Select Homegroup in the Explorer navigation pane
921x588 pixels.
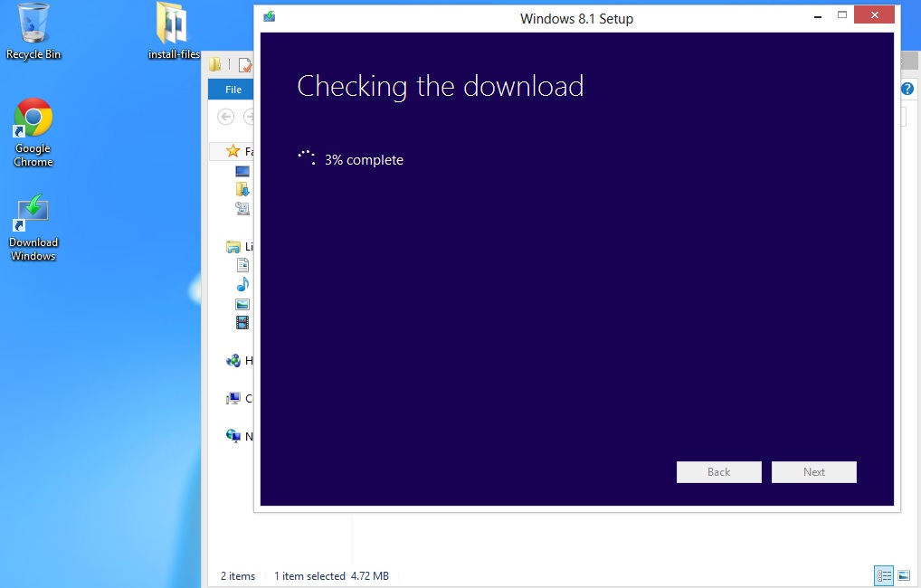[x=233, y=361]
